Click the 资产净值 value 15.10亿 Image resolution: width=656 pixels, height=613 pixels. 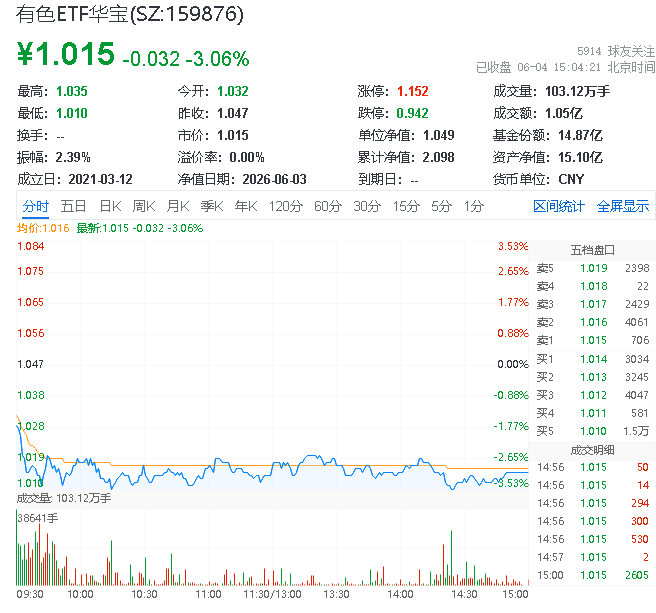tap(580, 158)
